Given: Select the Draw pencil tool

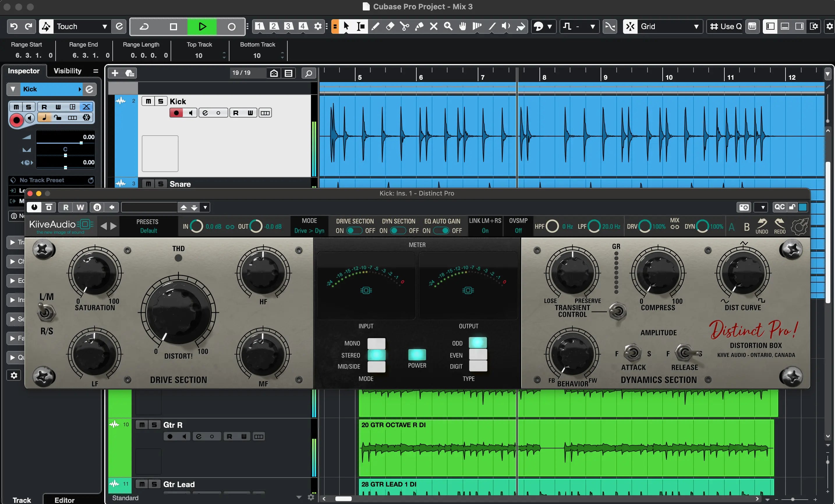Looking at the screenshot, I should pos(376,26).
